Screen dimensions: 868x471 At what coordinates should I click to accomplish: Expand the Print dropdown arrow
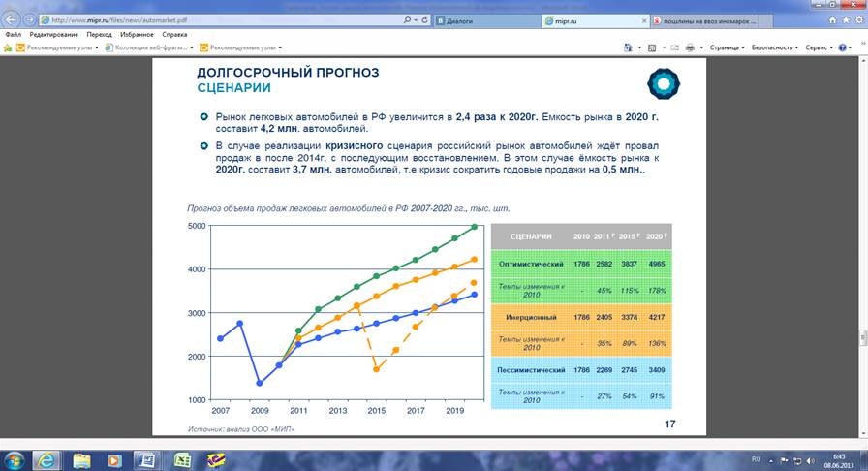701,47
